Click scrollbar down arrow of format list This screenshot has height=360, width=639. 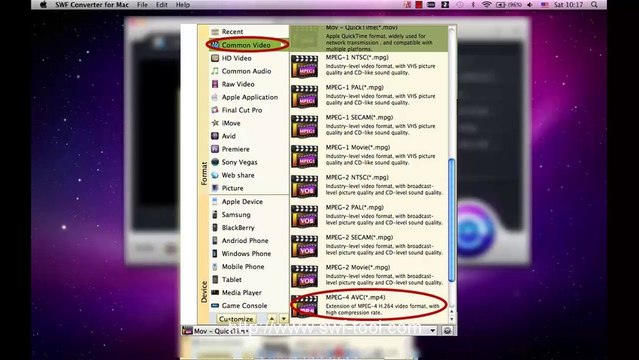[x=452, y=319]
